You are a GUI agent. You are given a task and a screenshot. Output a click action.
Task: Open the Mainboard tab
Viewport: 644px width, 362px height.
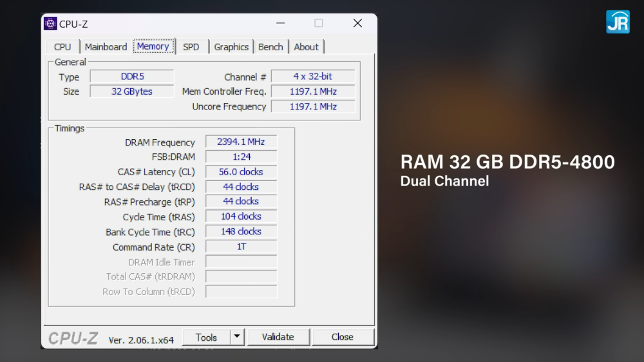coord(106,47)
